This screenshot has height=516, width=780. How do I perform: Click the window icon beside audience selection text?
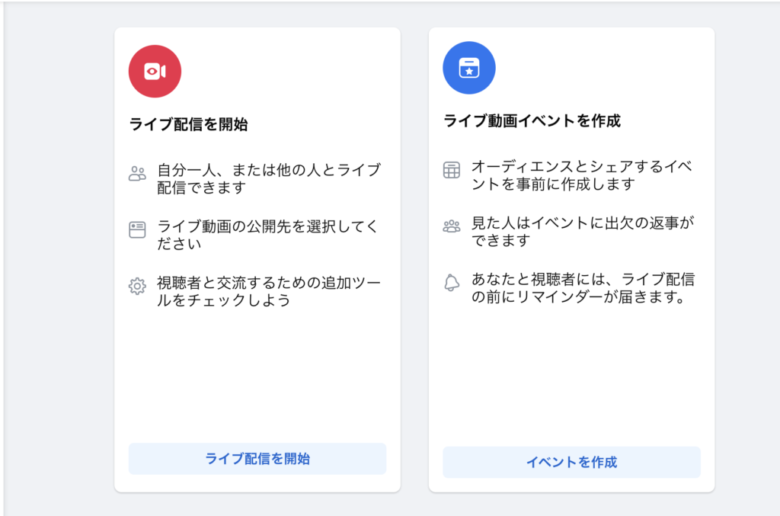138,230
